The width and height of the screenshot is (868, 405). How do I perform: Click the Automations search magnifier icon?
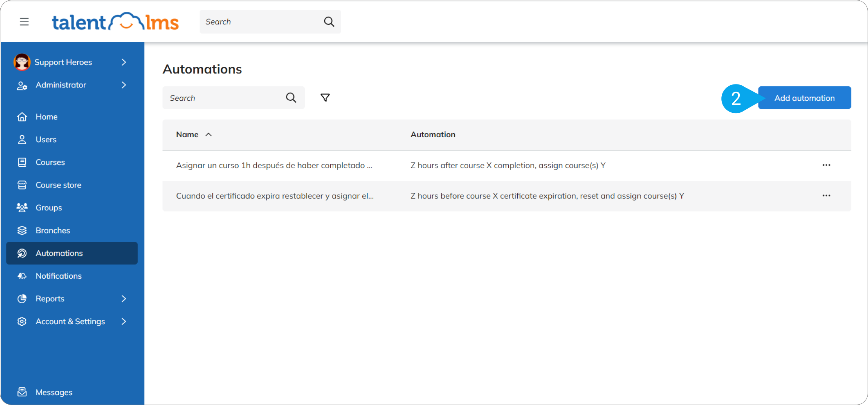pos(291,98)
